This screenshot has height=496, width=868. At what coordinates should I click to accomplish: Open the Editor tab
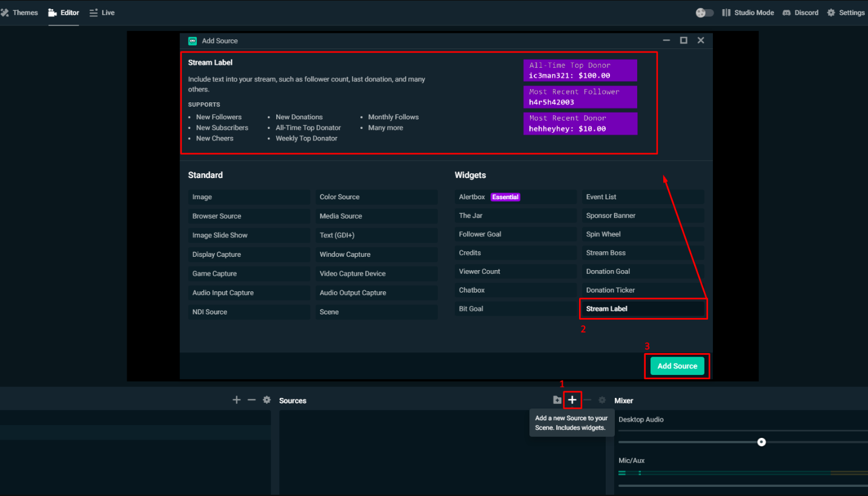[x=64, y=13]
